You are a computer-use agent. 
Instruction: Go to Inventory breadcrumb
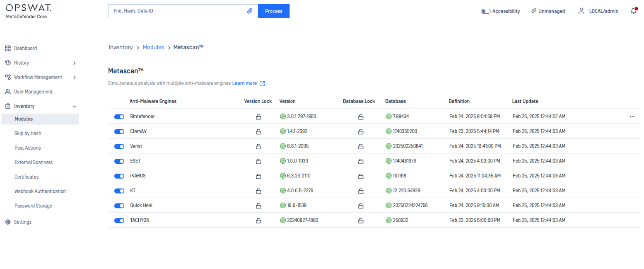point(121,48)
